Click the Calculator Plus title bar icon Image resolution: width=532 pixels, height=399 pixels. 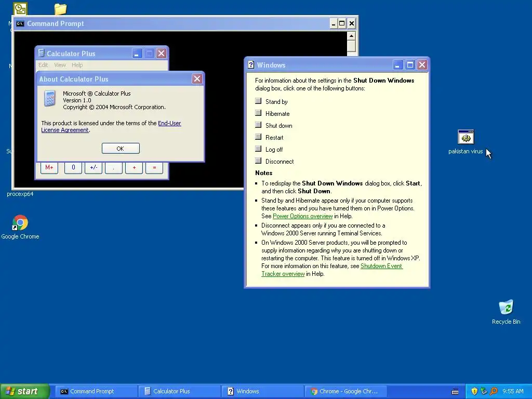(42, 54)
